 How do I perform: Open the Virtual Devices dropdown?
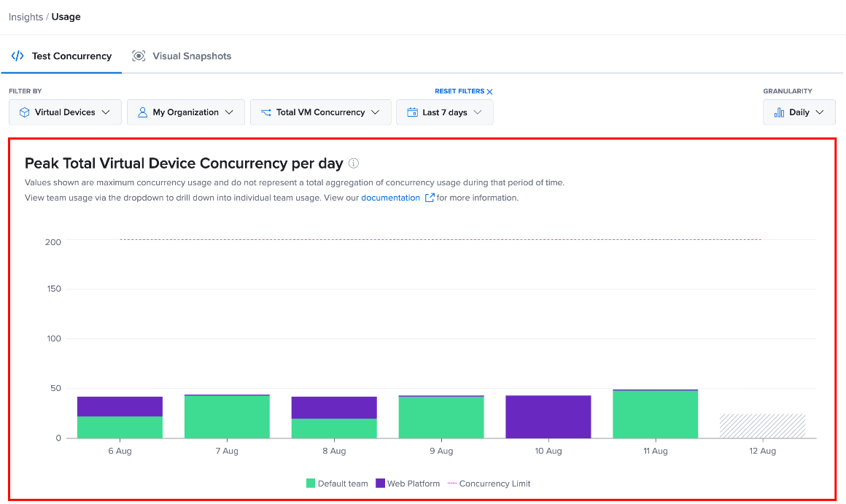[x=66, y=112]
